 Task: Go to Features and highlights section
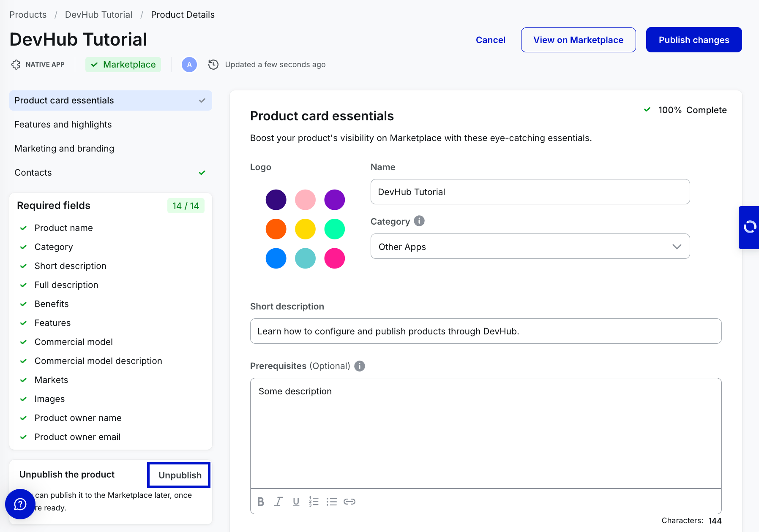pyautogui.click(x=63, y=125)
